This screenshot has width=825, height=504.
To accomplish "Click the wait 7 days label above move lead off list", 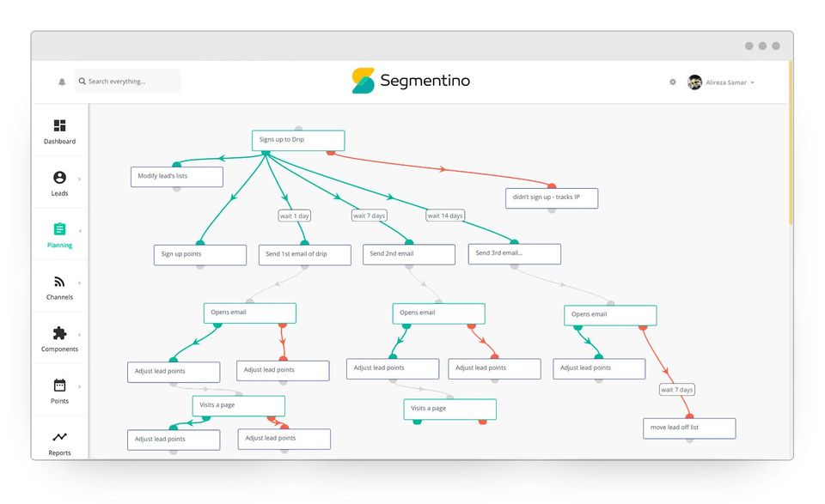I will [x=677, y=390].
